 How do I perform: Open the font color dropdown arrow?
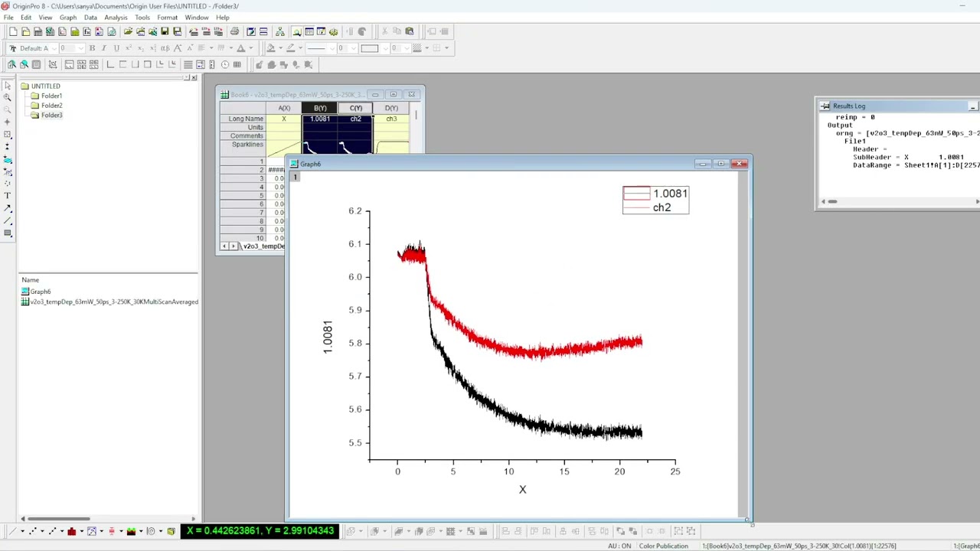(x=250, y=48)
